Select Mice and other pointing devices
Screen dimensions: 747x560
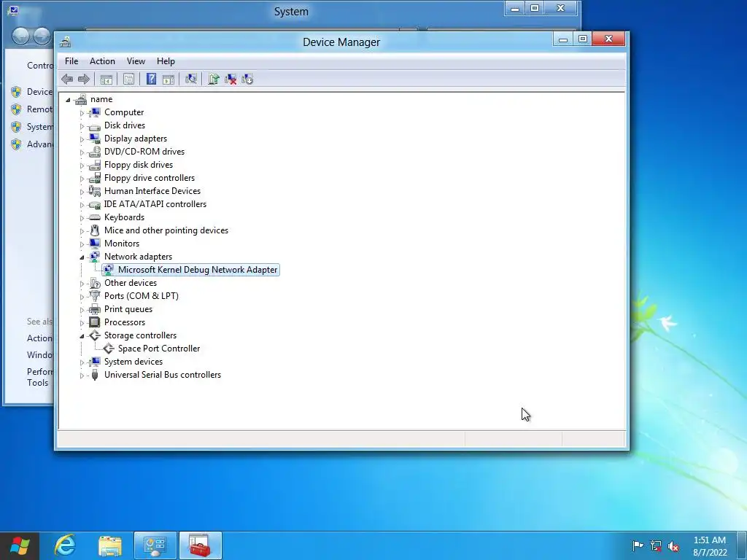tap(166, 230)
